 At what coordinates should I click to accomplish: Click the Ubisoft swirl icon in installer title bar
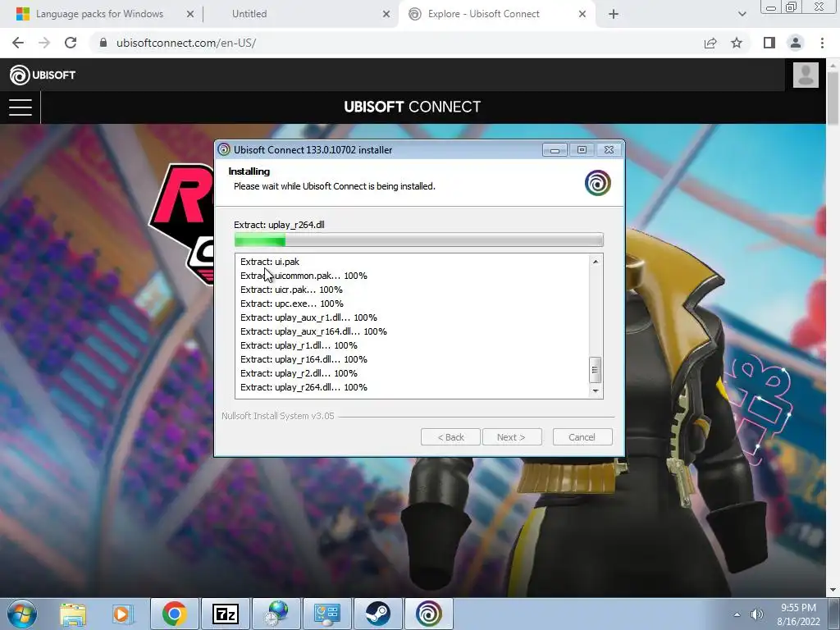pyautogui.click(x=224, y=150)
